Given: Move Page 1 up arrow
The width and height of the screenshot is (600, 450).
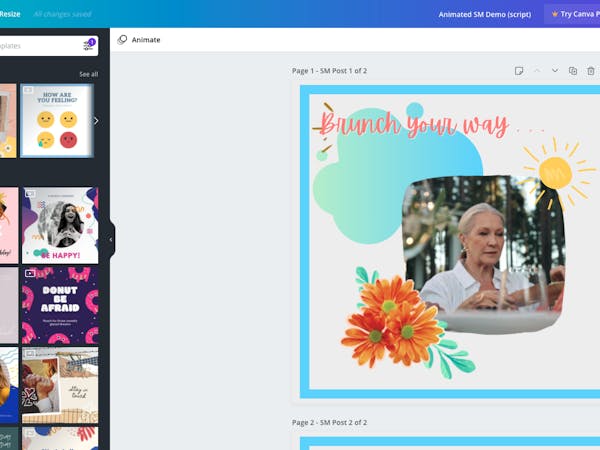Looking at the screenshot, I should (x=537, y=70).
